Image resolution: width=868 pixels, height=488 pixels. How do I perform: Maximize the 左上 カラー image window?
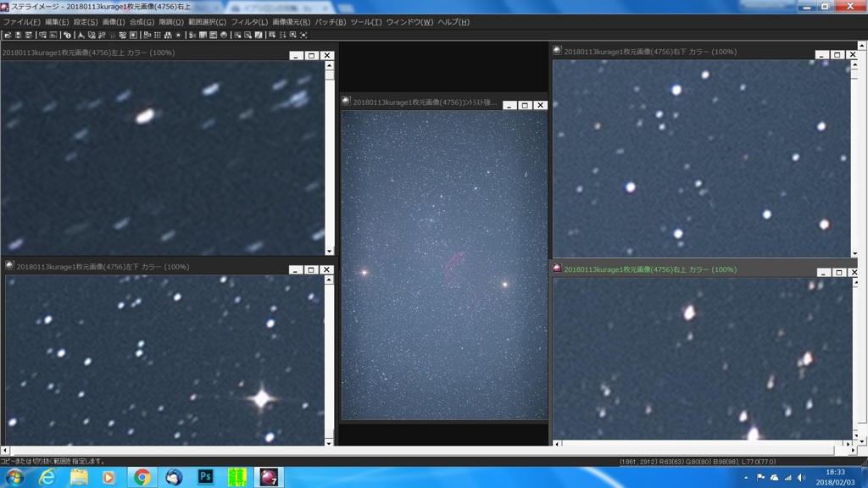click(312, 55)
